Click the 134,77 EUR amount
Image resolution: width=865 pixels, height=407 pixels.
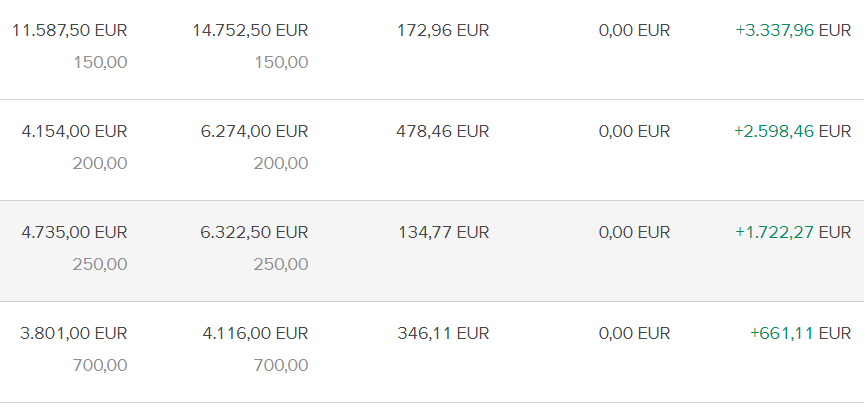[443, 232]
